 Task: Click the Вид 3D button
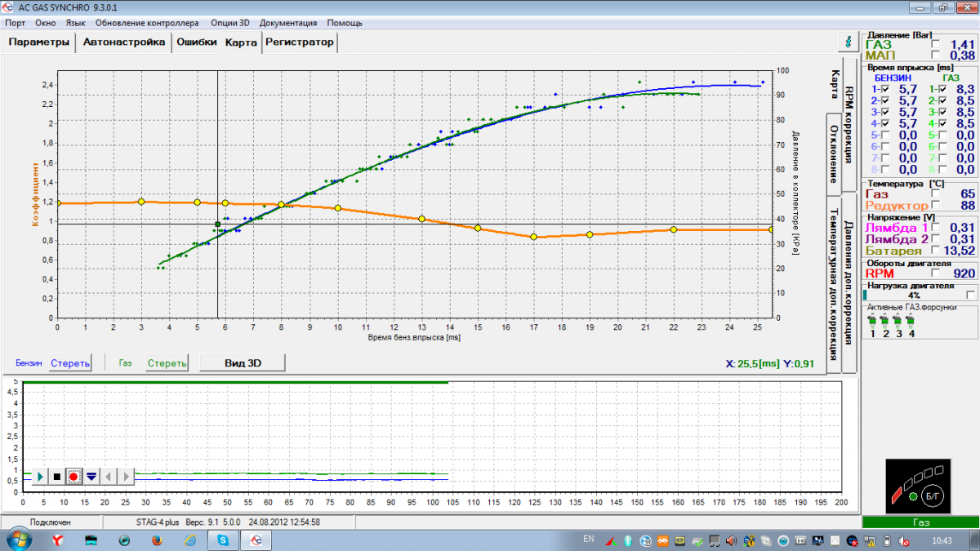coord(243,362)
